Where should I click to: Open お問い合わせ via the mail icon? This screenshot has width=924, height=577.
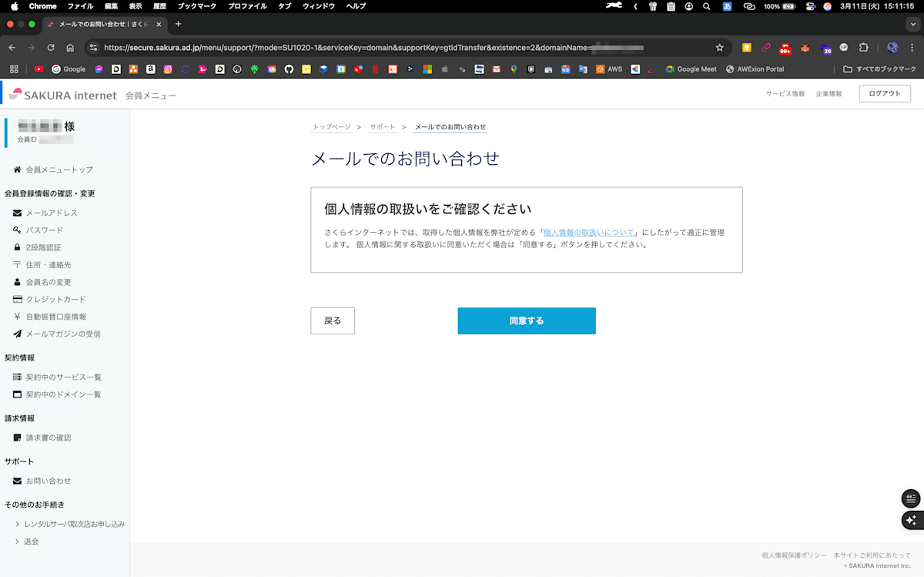click(16, 480)
